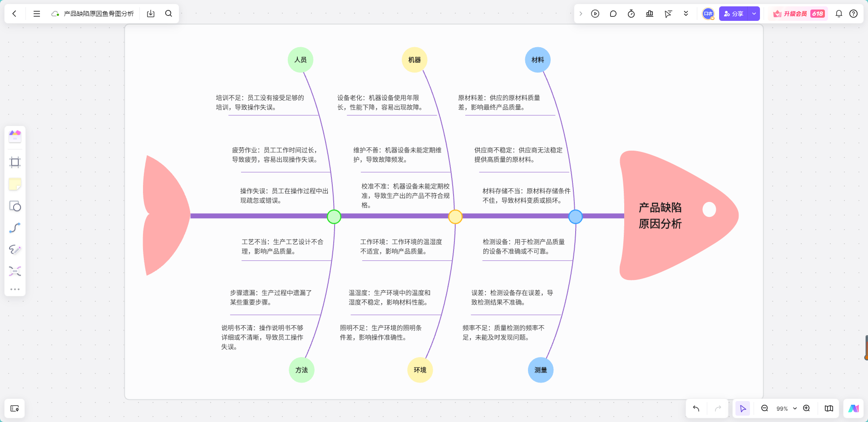Click the 升级会员 618 upgrade button
The image size is (868, 422).
tap(799, 14)
